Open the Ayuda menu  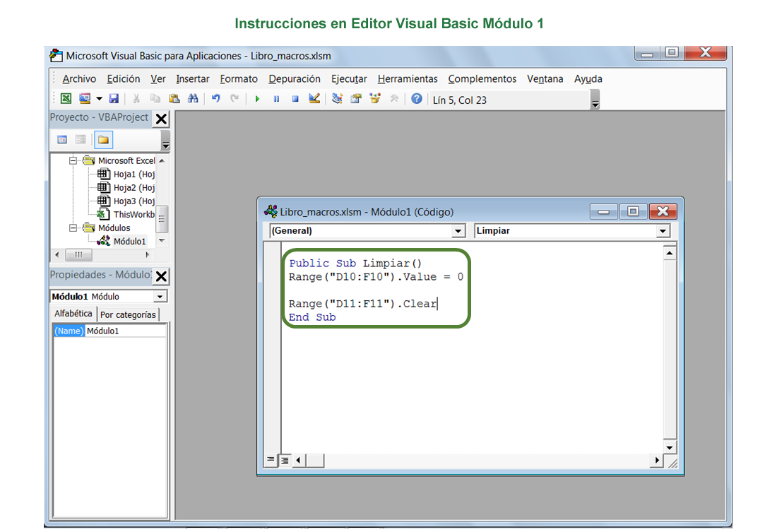(x=588, y=79)
